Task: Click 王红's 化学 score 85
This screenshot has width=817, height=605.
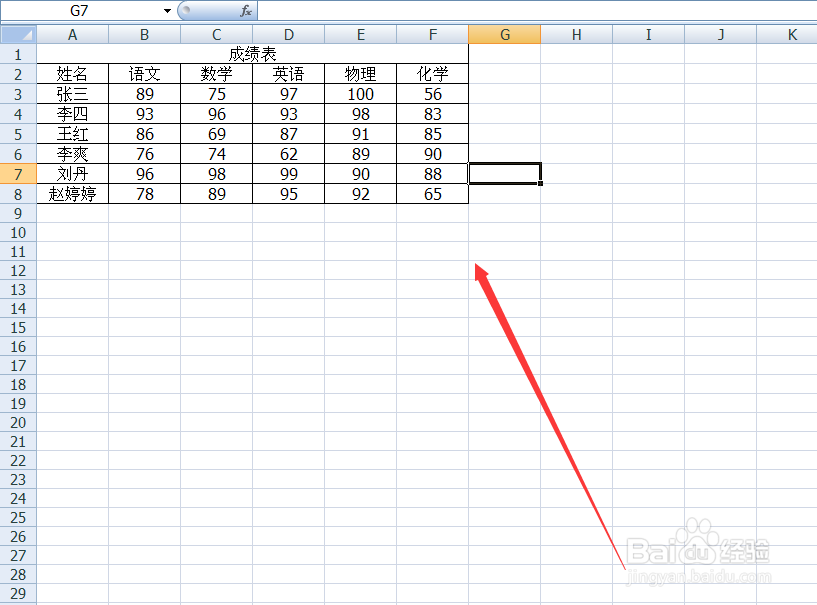Action: (x=432, y=134)
